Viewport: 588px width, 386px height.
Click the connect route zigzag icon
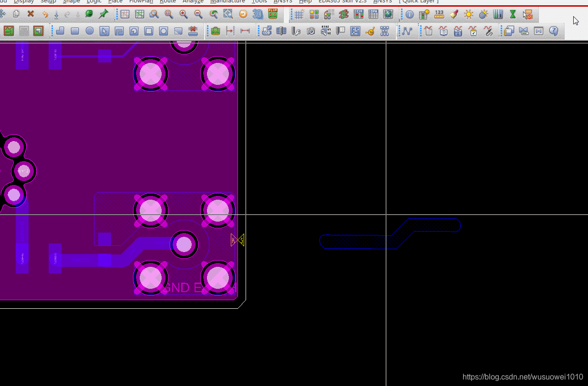[x=407, y=31]
